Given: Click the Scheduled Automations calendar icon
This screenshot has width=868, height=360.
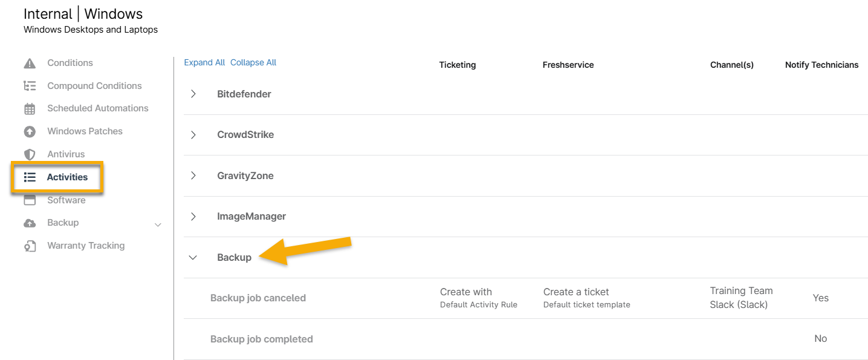Looking at the screenshot, I should tap(30, 109).
